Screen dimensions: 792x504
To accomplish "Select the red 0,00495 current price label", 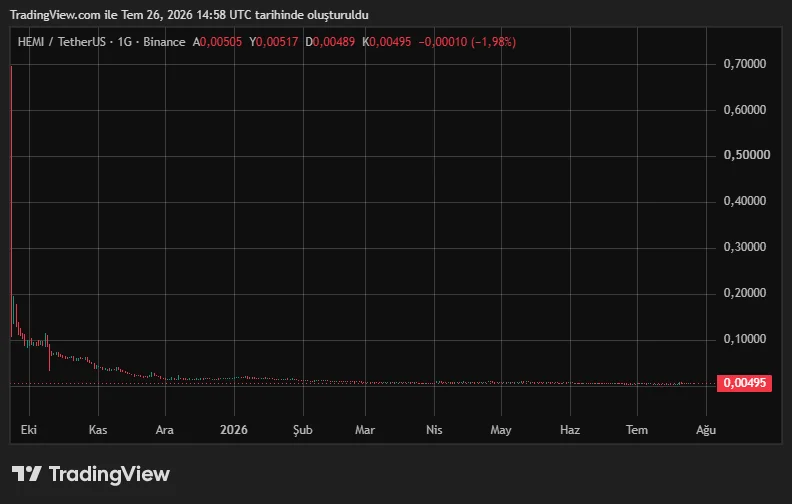I will (x=744, y=383).
